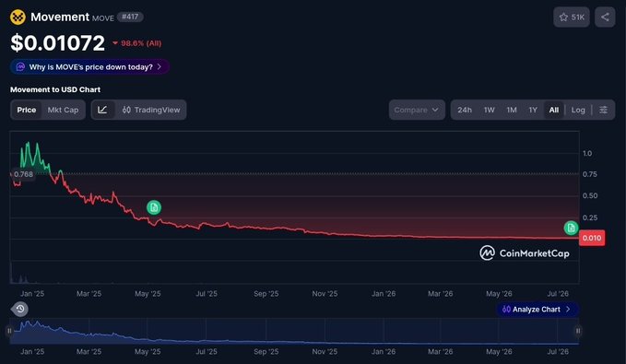Select the 1W time range
The image size is (626, 364).
tap(489, 110)
